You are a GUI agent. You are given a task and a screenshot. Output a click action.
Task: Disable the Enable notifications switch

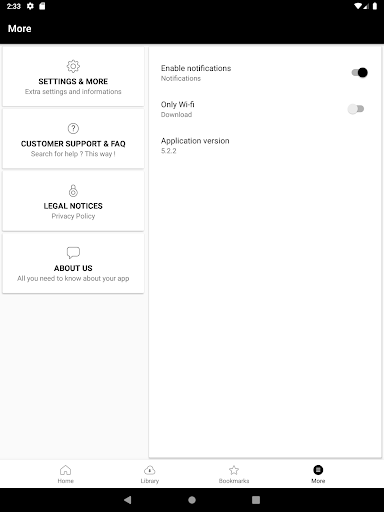(x=359, y=72)
